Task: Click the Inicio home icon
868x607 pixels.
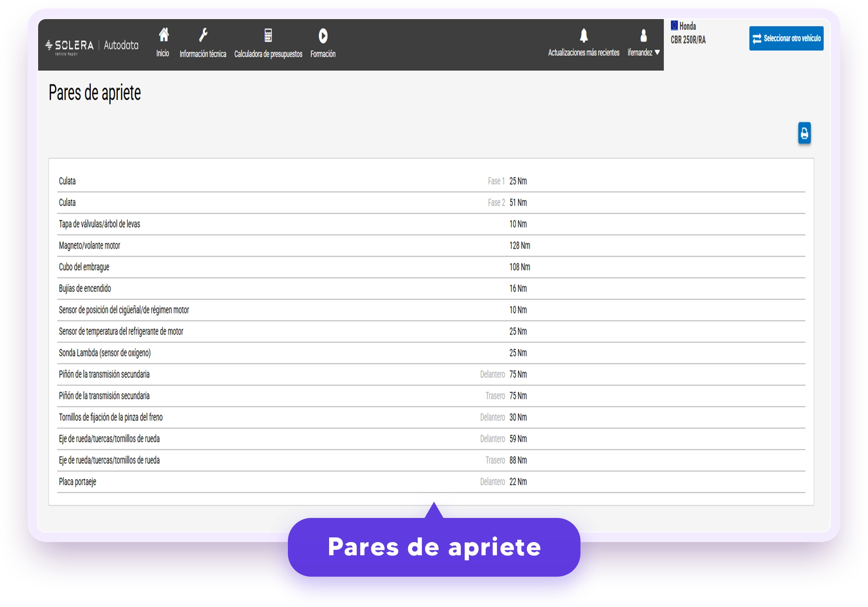Action: click(x=164, y=35)
